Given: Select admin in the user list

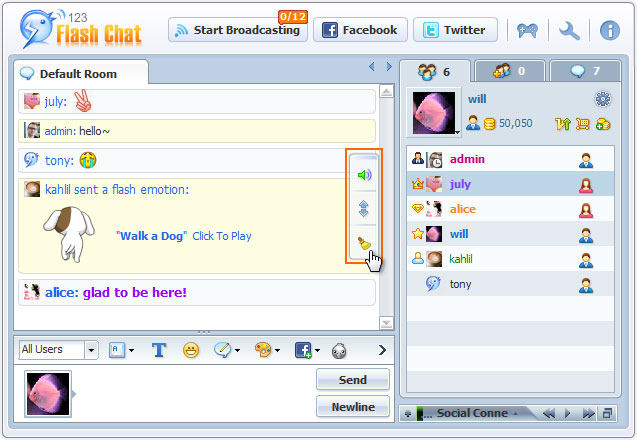Looking at the screenshot, I should (510, 159).
